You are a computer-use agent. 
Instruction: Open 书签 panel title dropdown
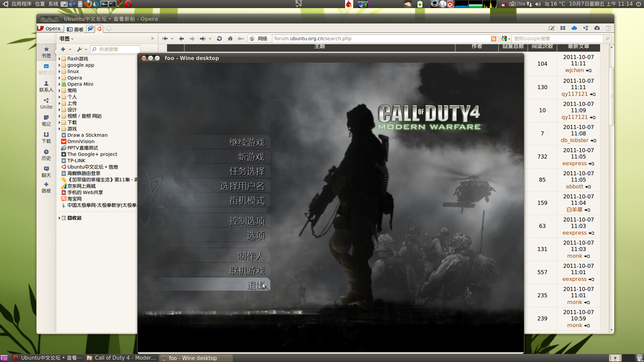pos(66,39)
